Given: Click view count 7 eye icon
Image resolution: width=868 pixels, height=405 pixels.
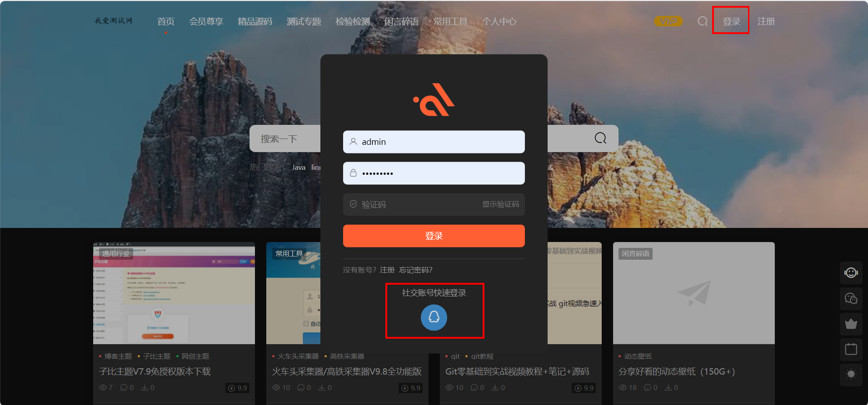Looking at the screenshot, I should pos(103,388).
